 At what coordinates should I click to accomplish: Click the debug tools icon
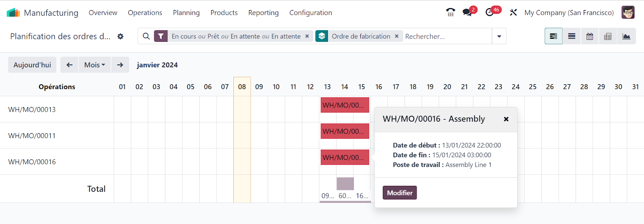coord(513,12)
